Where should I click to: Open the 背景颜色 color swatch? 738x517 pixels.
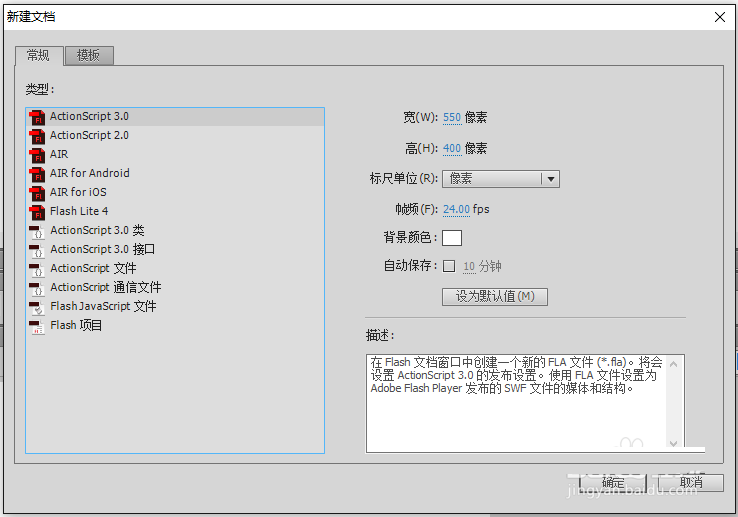[x=452, y=238]
